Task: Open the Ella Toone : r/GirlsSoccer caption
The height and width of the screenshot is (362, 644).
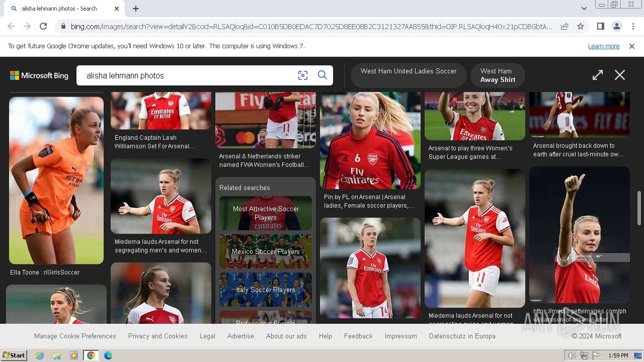Action: click(x=45, y=273)
